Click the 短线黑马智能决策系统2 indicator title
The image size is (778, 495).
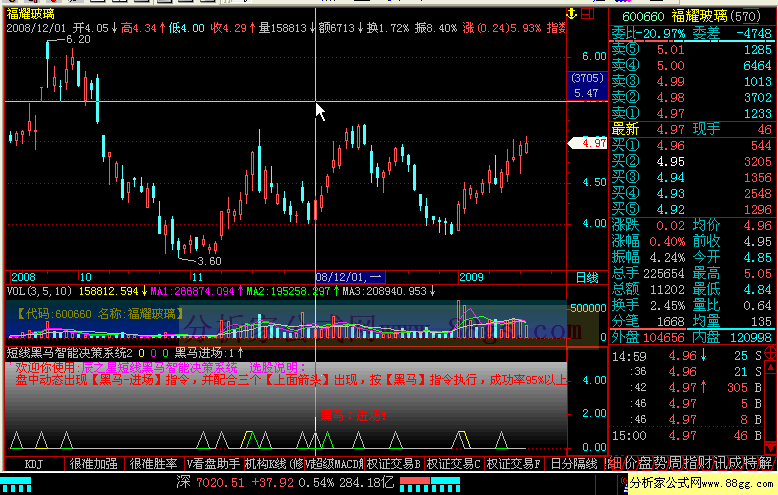pyautogui.click(x=69, y=353)
